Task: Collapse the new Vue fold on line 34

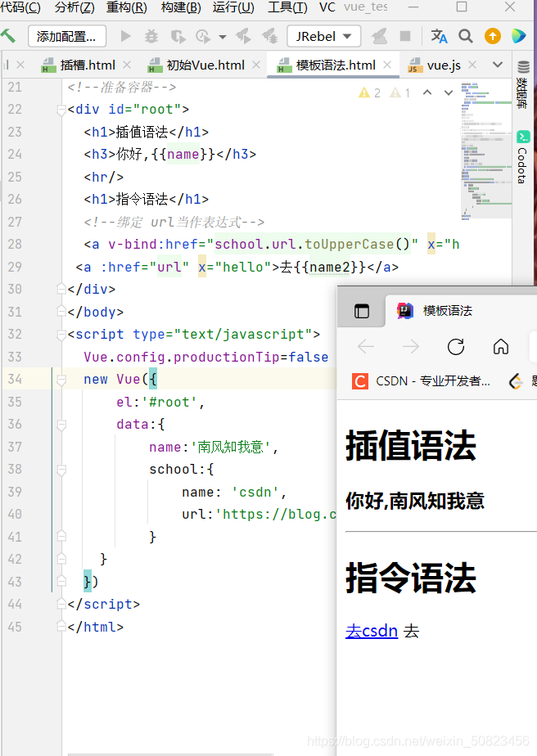Action: pyautogui.click(x=61, y=380)
